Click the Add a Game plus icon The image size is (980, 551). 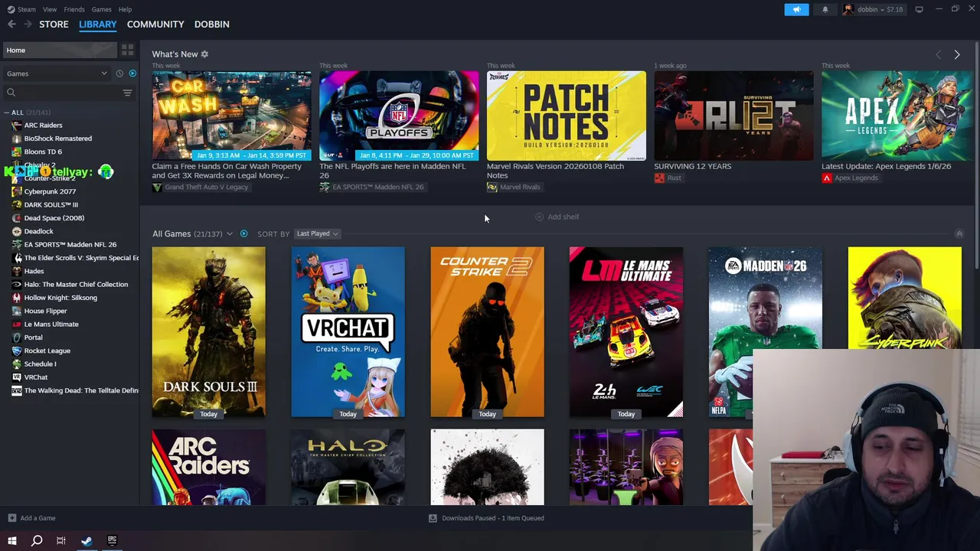[x=11, y=518]
